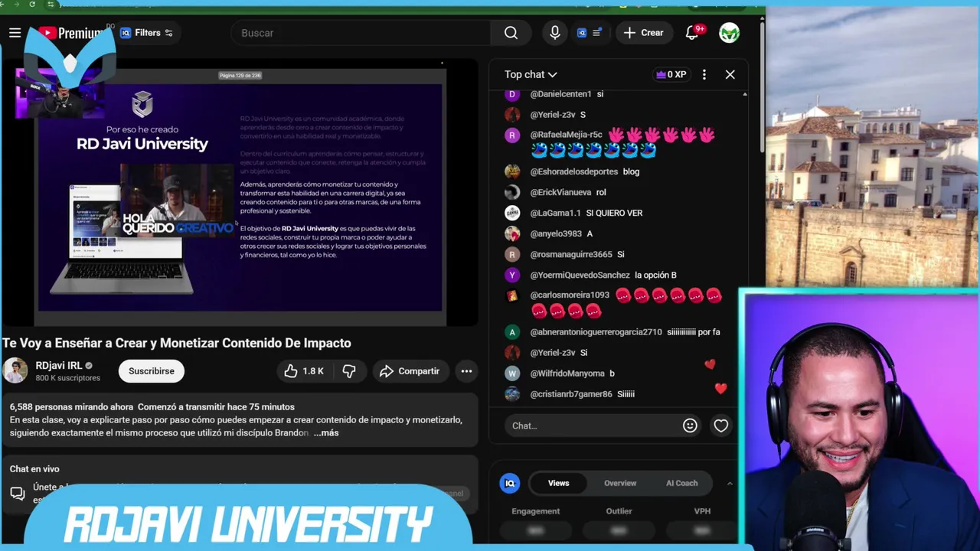Click the Suscribirse button
Image resolution: width=980 pixels, height=551 pixels.
point(152,371)
